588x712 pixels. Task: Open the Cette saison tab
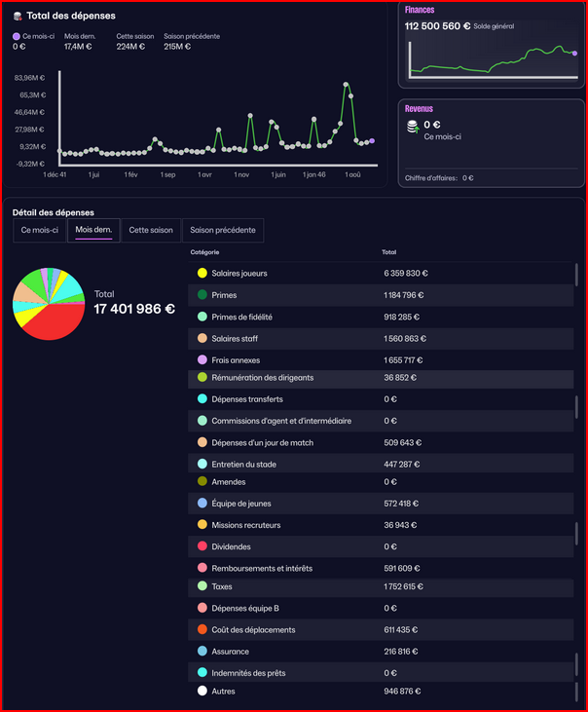coord(151,230)
